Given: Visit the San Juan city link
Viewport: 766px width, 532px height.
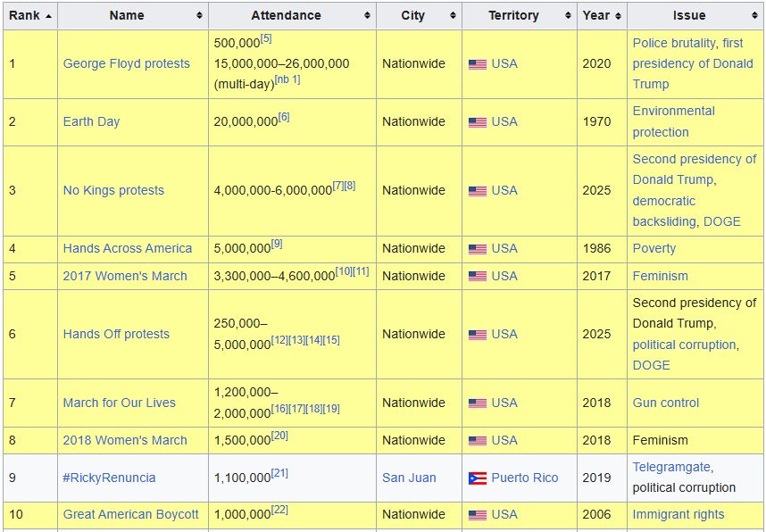Looking at the screenshot, I should 409,478.
